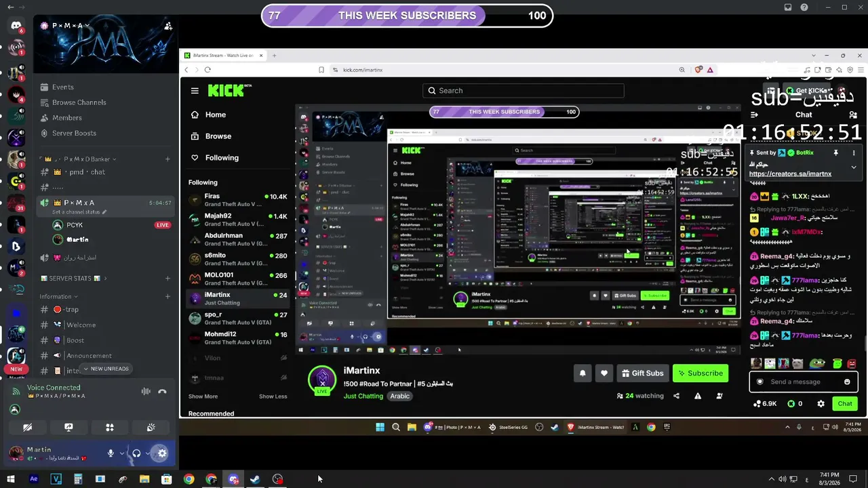Select user PCYK in voice channel

click(75, 225)
